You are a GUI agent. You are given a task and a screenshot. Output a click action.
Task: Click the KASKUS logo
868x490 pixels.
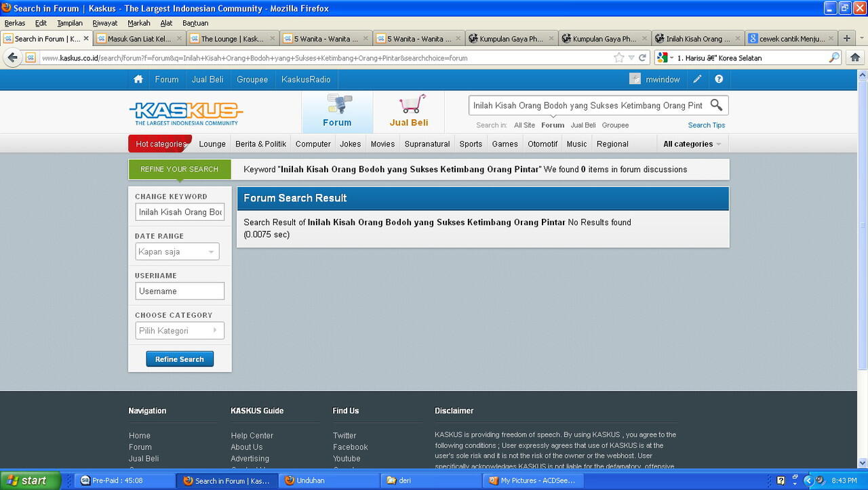(x=186, y=113)
